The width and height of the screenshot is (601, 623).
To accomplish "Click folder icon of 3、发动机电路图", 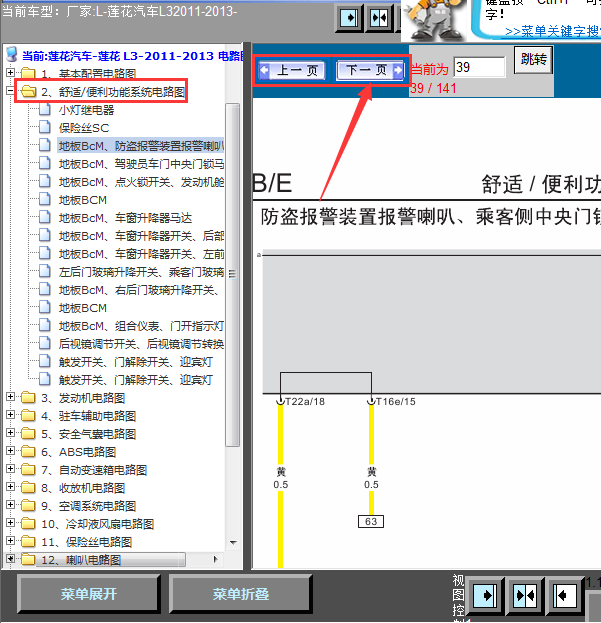I will click(x=28, y=397).
